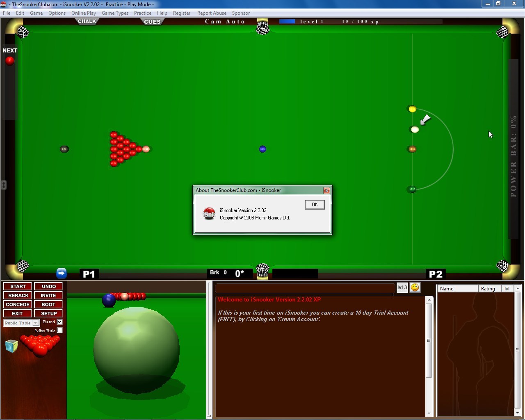
Task: Click OK in the About dialog
Action: [x=315, y=205]
